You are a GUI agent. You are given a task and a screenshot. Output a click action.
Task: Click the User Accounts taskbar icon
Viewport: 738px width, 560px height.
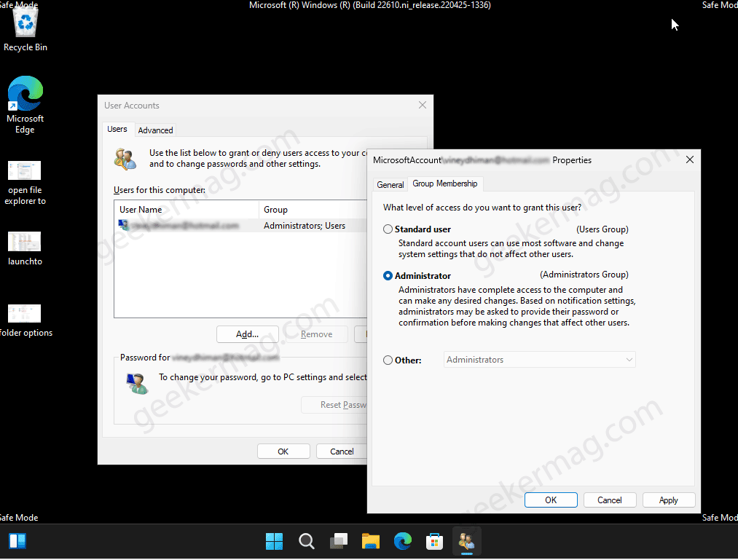pyautogui.click(x=466, y=541)
